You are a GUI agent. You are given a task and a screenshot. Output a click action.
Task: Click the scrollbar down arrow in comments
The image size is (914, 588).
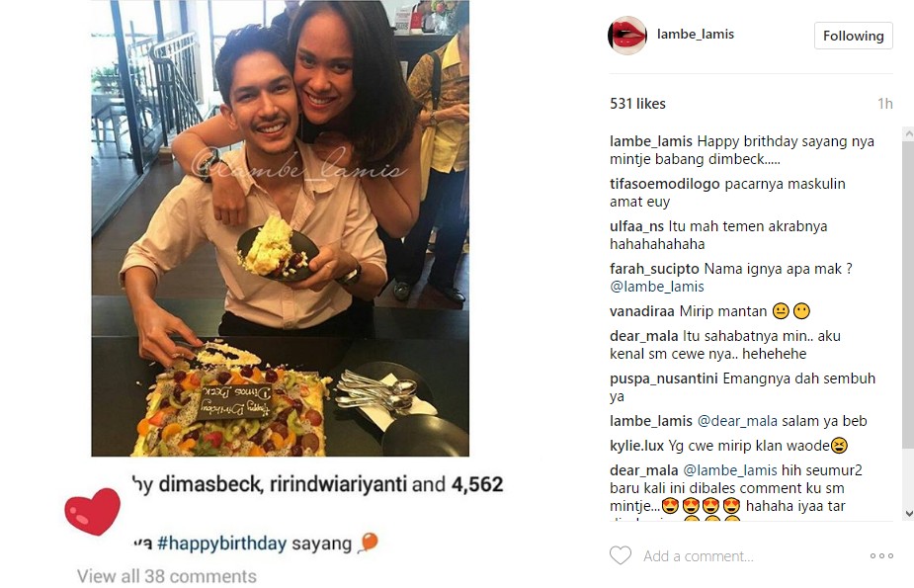point(908,514)
